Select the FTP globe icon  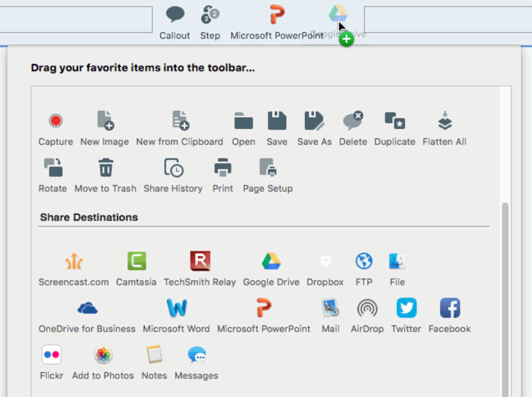(x=364, y=261)
